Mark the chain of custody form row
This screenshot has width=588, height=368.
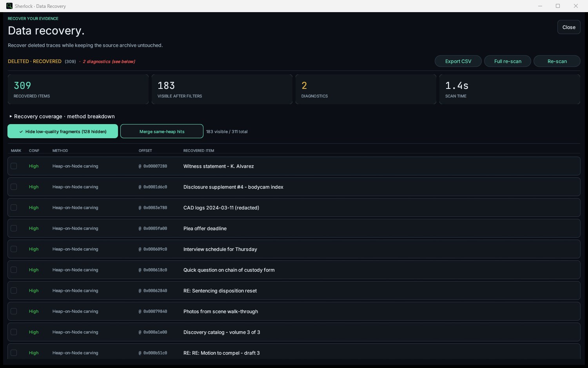point(14,270)
